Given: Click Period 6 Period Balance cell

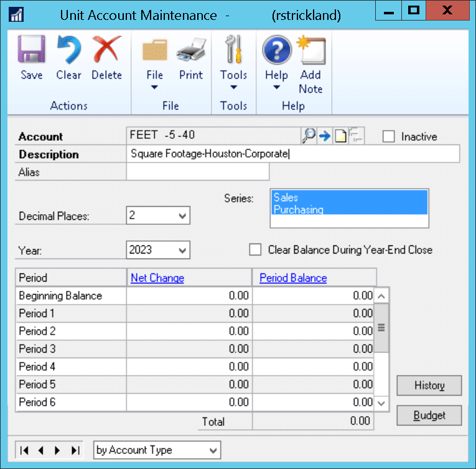Looking at the screenshot, I should (x=313, y=402).
